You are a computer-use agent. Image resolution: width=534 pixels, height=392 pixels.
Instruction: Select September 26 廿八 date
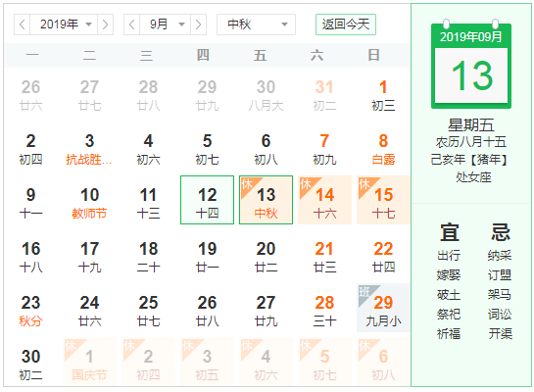[x=207, y=311]
